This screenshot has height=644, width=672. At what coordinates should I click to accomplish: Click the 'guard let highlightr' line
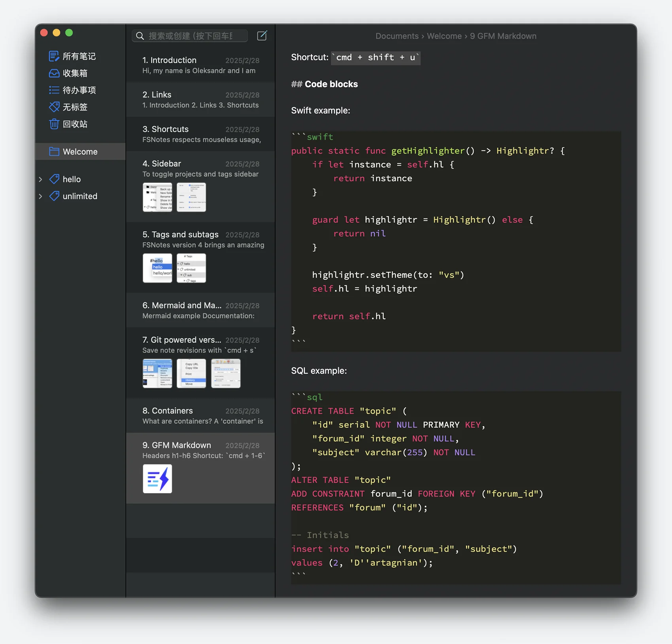pyautogui.click(x=423, y=220)
